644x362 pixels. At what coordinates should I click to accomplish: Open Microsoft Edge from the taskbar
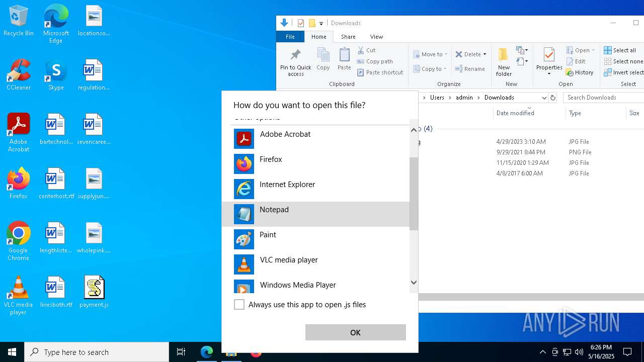(x=207, y=352)
